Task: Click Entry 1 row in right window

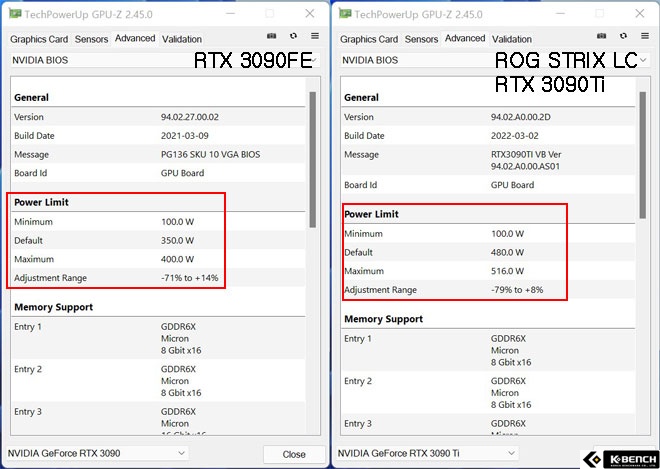Action: point(488,350)
